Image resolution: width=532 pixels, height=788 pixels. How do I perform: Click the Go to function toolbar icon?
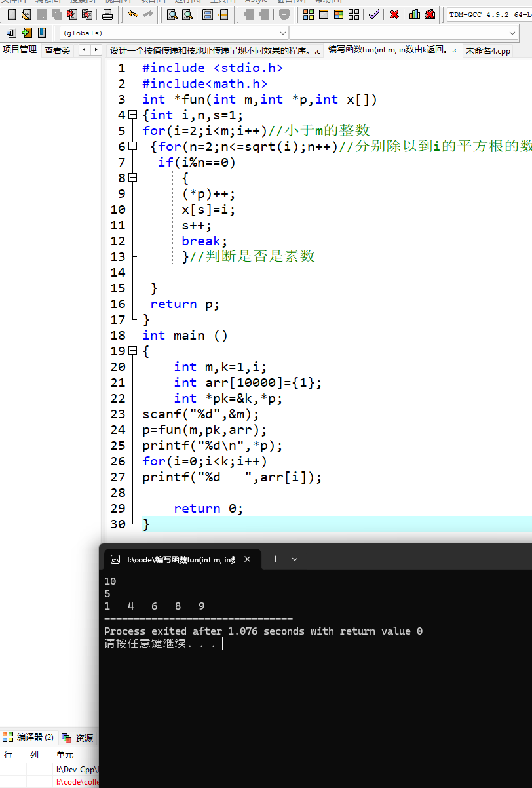(x=208, y=14)
